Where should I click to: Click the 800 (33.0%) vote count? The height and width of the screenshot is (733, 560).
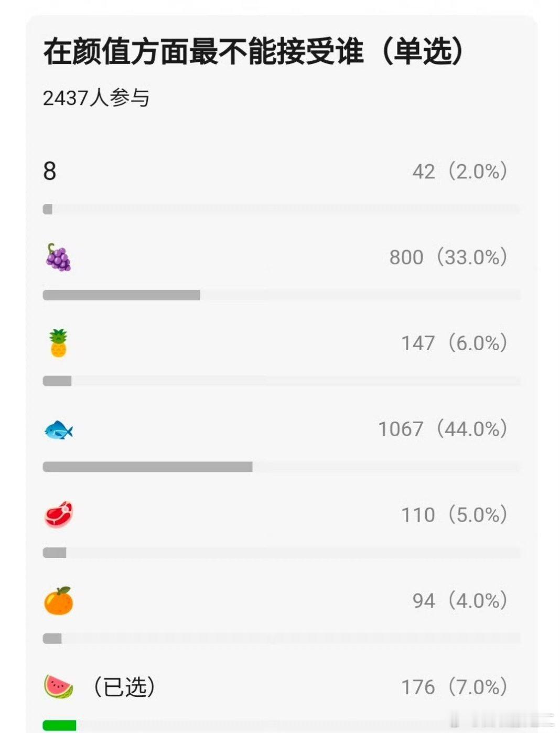(448, 257)
